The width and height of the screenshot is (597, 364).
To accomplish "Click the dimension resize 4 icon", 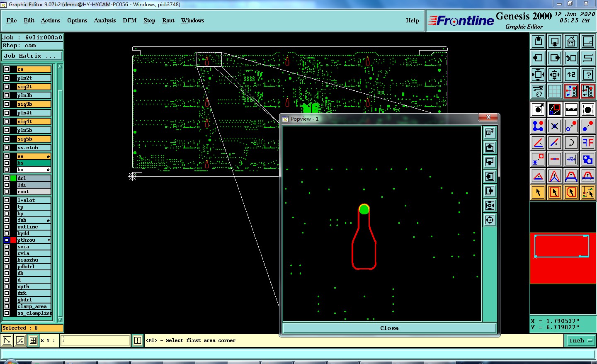I will pos(571,159).
